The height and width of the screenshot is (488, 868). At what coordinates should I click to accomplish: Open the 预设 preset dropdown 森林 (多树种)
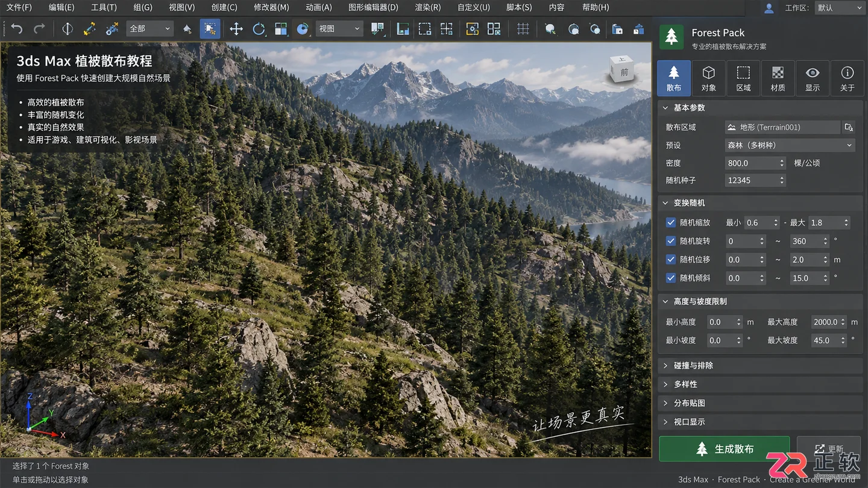point(790,145)
